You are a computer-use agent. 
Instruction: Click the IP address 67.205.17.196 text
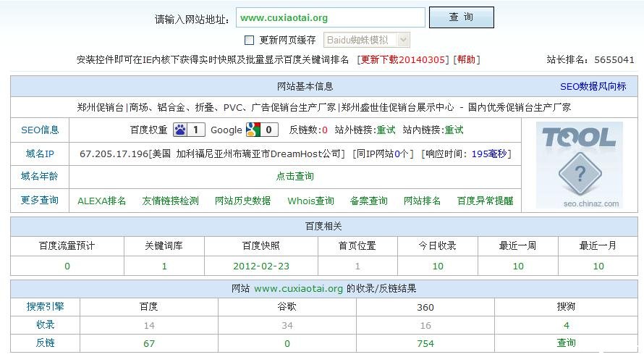pyautogui.click(x=114, y=154)
